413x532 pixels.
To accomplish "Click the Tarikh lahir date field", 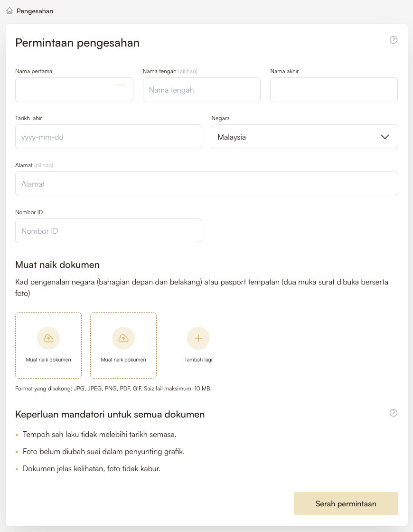I will (x=108, y=137).
